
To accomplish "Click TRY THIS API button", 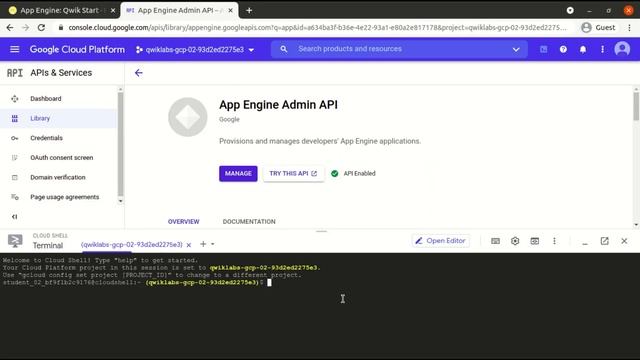I will (293, 173).
